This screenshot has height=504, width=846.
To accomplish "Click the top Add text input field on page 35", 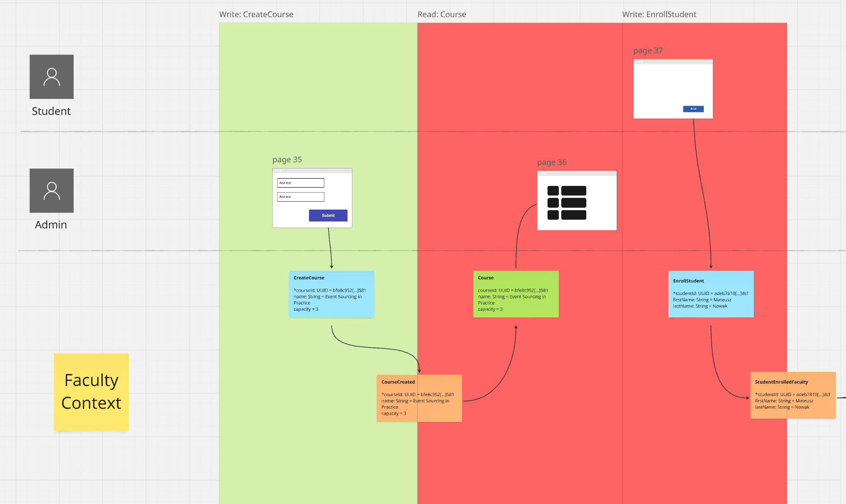I will [x=300, y=183].
